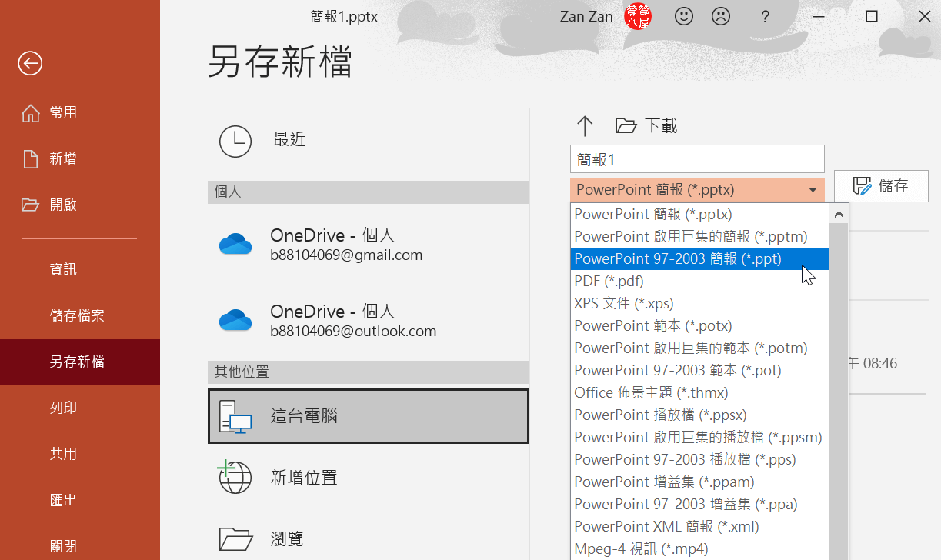
Task: Click the OneDrive cloud icon for gmail account
Action: pos(235,245)
